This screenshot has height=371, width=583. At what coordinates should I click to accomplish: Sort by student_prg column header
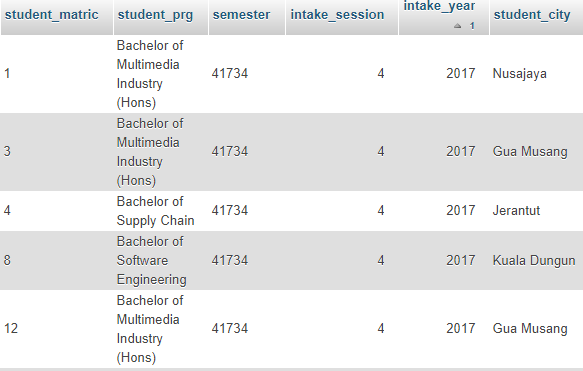click(155, 15)
